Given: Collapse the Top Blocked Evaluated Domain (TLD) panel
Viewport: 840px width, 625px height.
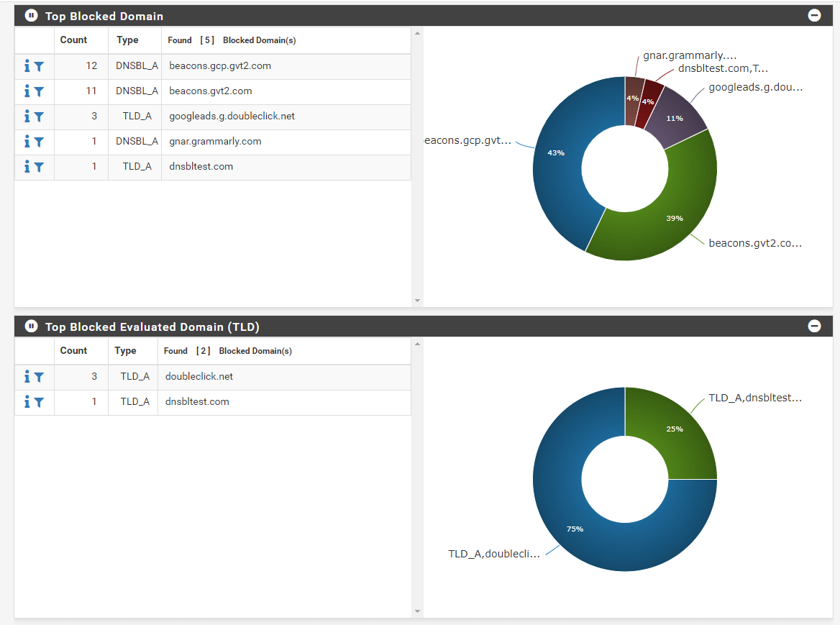Looking at the screenshot, I should [814, 327].
